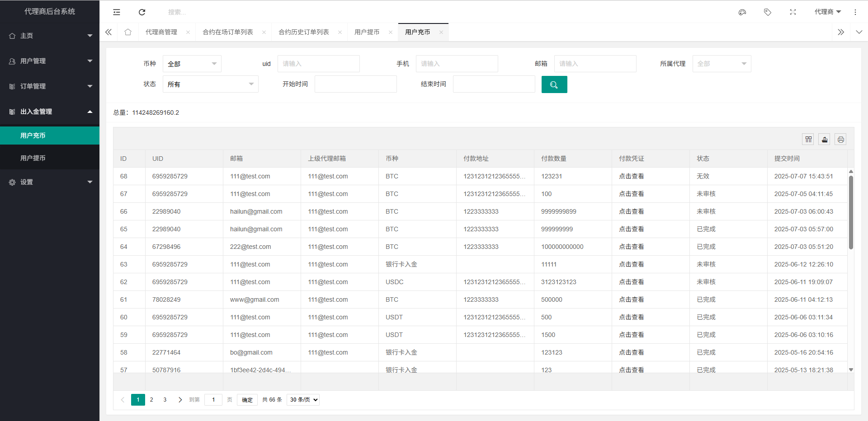Click the tag icon in header
The height and width of the screenshot is (421, 868).
click(767, 12)
